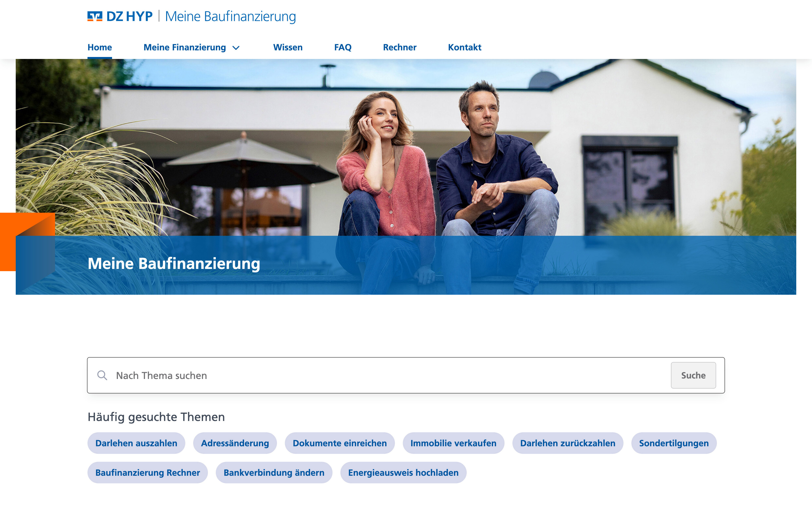Choose the Darlehen auszahlen topic chip

pyautogui.click(x=136, y=443)
